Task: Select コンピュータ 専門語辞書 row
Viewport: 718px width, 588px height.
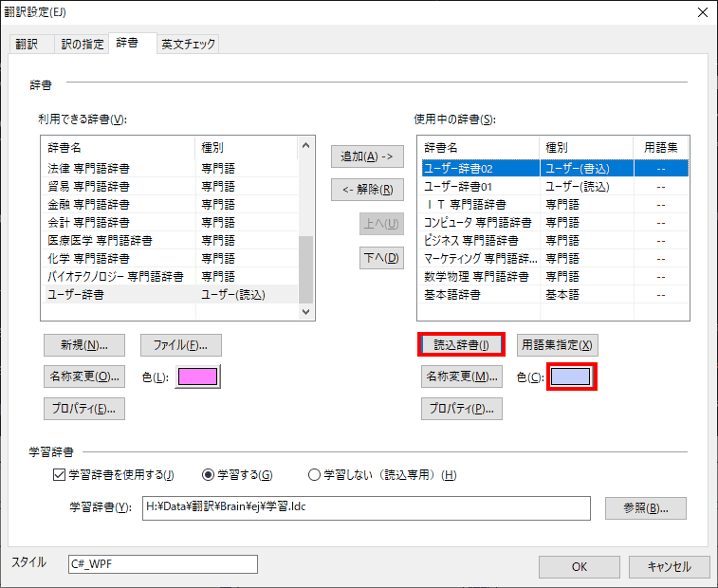Action: [554, 223]
